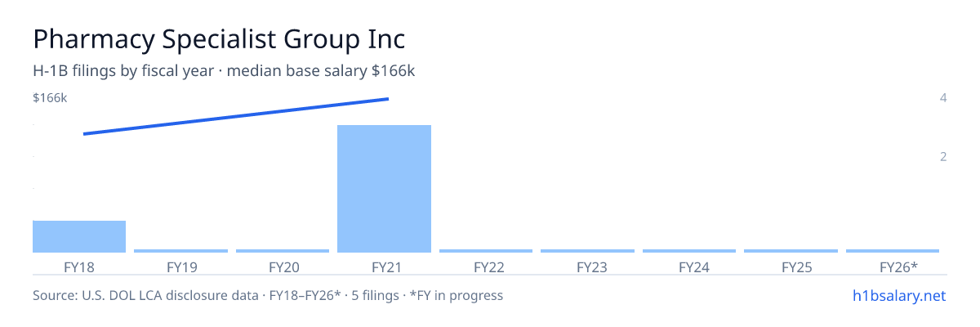This screenshot has height=327, width=980.
Task: Click the right axis value 4
Action: (943, 98)
